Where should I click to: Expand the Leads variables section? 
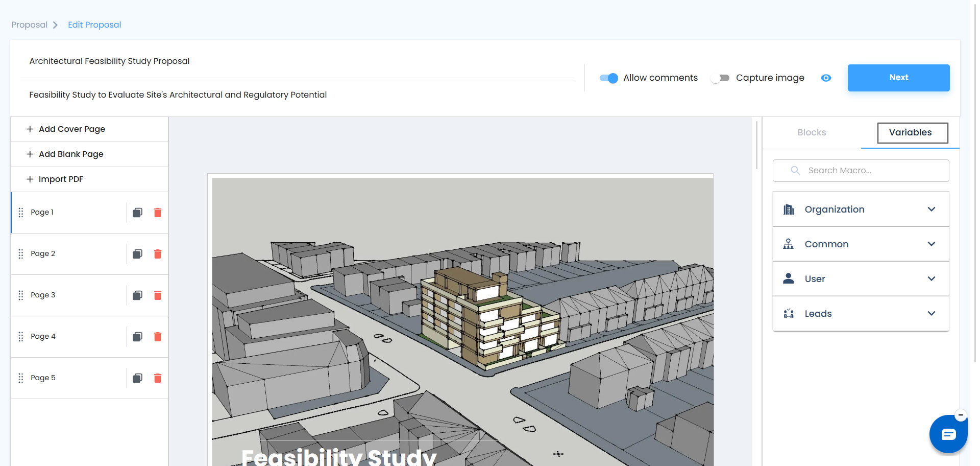861,314
